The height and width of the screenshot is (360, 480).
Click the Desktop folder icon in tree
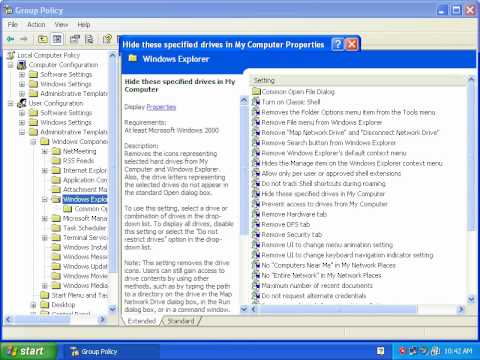pyautogui.click(x=45, y=305)
